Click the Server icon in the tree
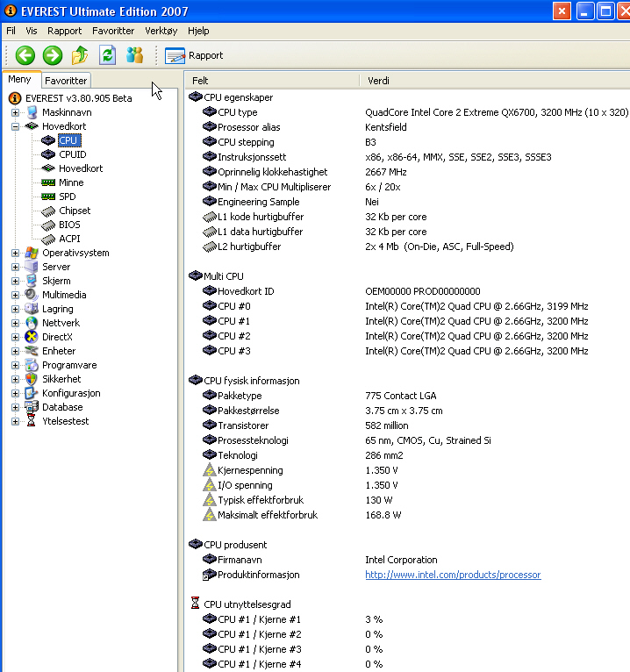Image resolution: width=630 pixels, height=672 pixels. tap(32, 267)
